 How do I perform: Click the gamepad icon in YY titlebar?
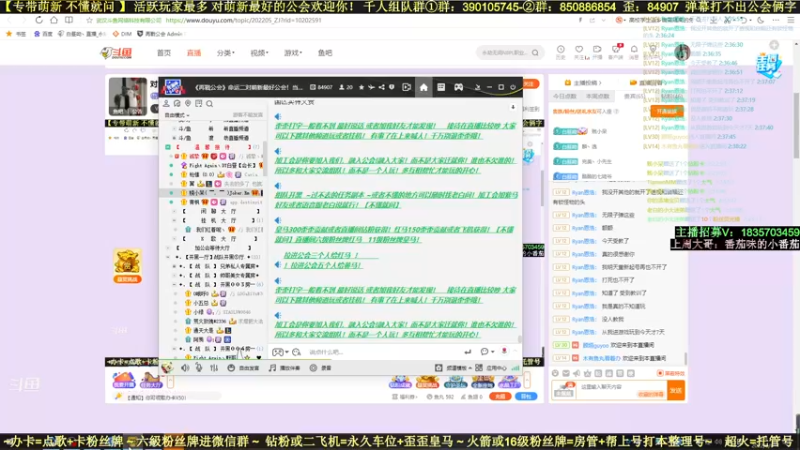459,87
